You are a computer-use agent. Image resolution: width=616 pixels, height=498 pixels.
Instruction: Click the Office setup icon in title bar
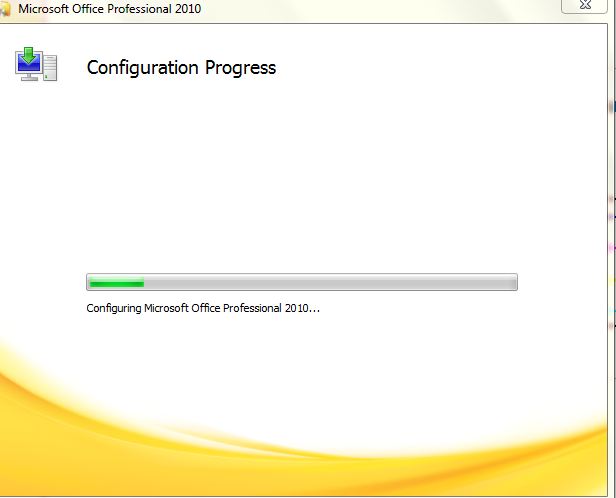click(5, 9)
